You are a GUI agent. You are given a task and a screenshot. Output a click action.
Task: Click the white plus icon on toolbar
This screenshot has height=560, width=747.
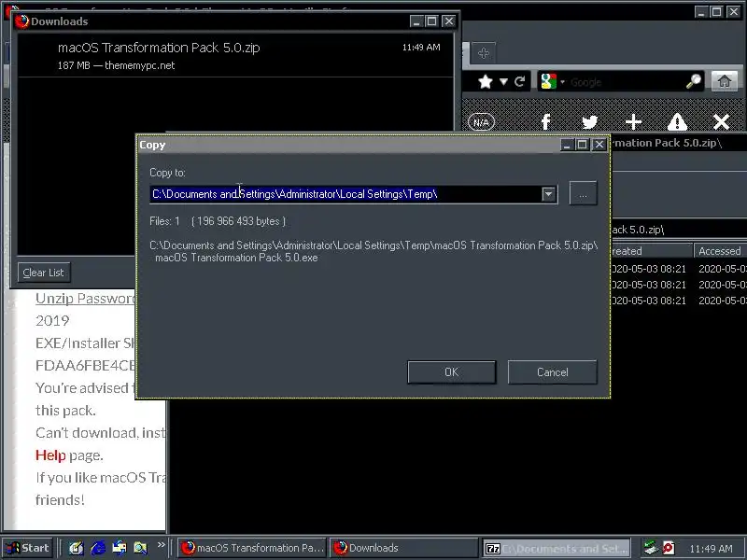(633, 122)
